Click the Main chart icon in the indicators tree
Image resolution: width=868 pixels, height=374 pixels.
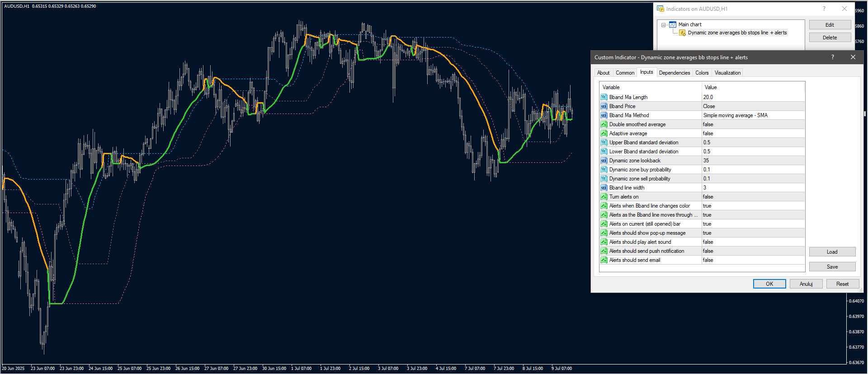pyautogui.click(x=673, y=24)
